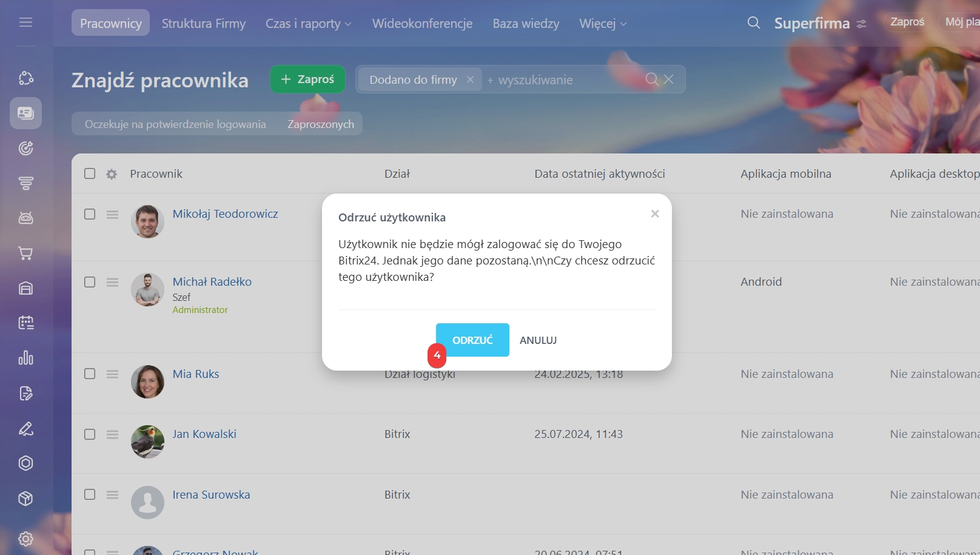The height and width of the screenshot is (555, 980).
Task: Open the Wideokonferencje tab
Action: 422,24
